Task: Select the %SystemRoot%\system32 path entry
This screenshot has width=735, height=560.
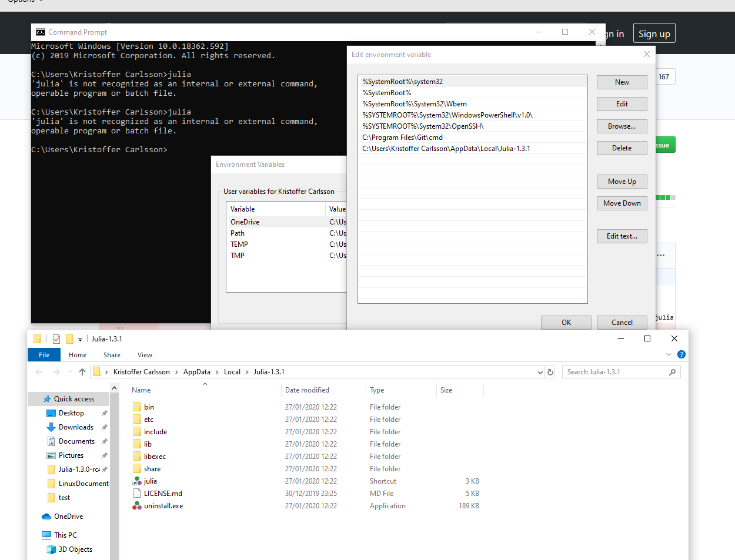Action: (473, 82)
